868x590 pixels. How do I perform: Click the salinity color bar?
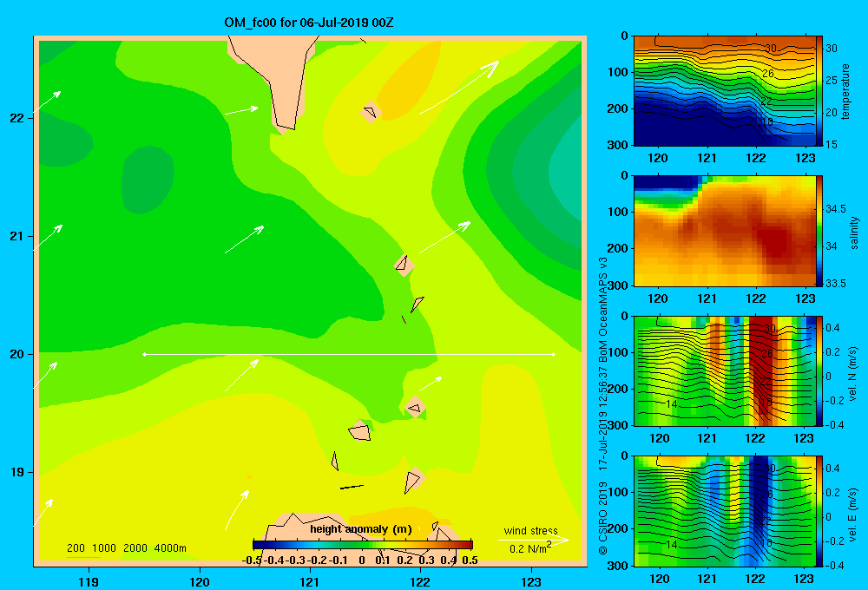tap(819, 231)
